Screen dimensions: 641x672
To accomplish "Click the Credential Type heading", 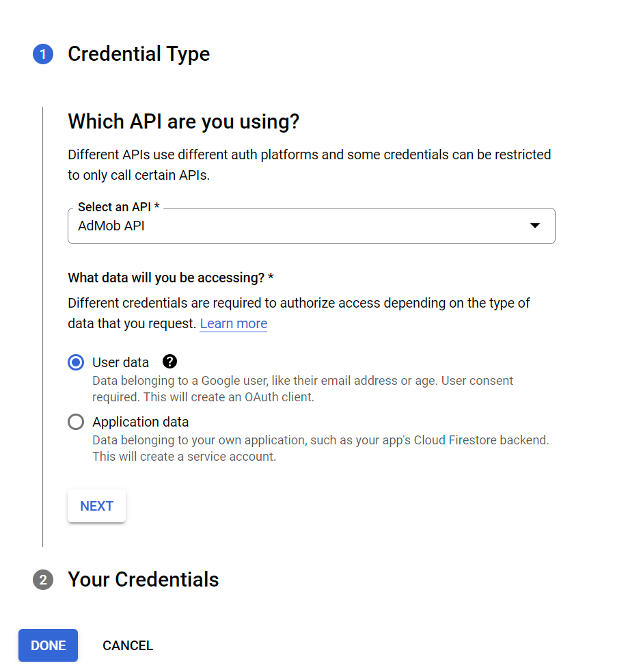I will 138,54.
